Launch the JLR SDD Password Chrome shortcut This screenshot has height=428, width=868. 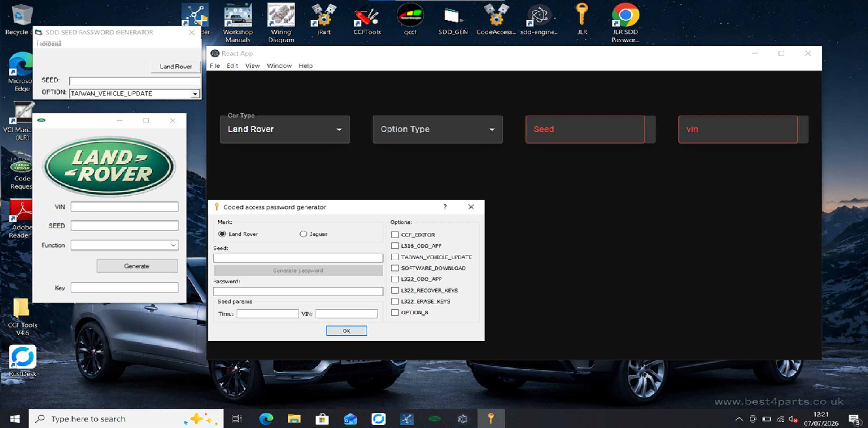click(625, 23)
